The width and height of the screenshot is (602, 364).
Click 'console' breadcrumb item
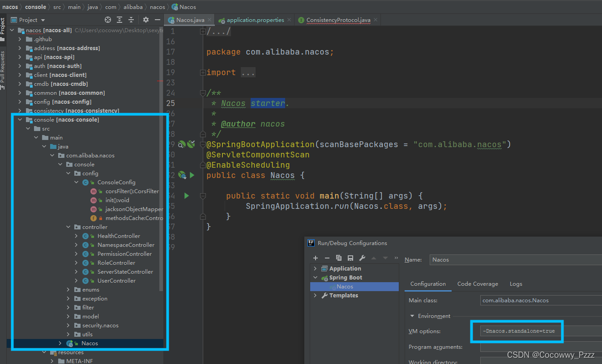pyautogui.click(x=35, y=7)
